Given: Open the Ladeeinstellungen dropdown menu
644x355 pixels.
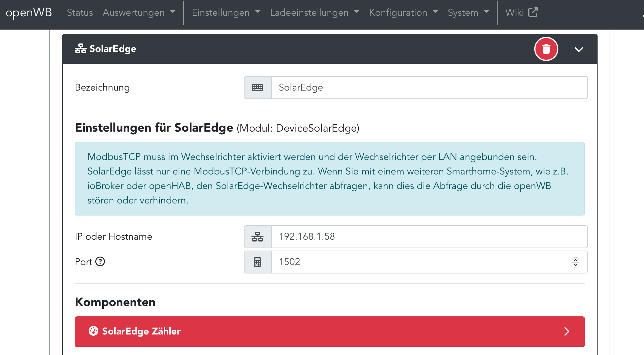Looking at the screenshot, I should tap(314, 12).
